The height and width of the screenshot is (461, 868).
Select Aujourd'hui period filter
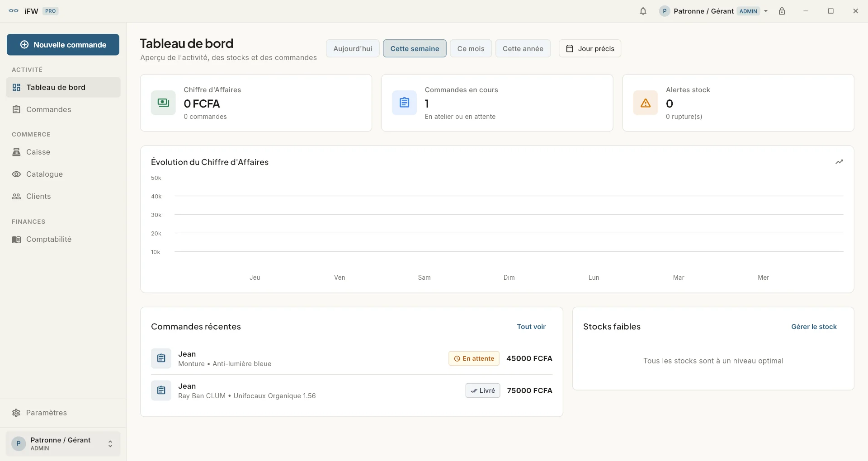pos(353,48)
